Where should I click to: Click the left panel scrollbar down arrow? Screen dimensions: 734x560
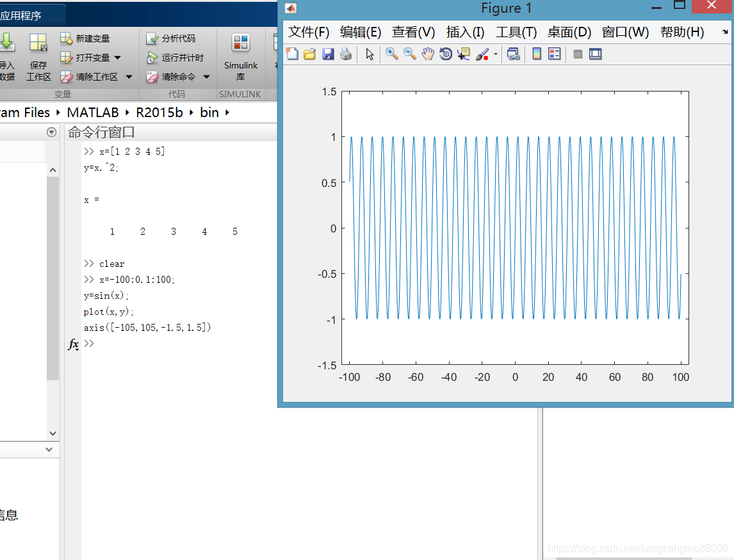point(53,433)
